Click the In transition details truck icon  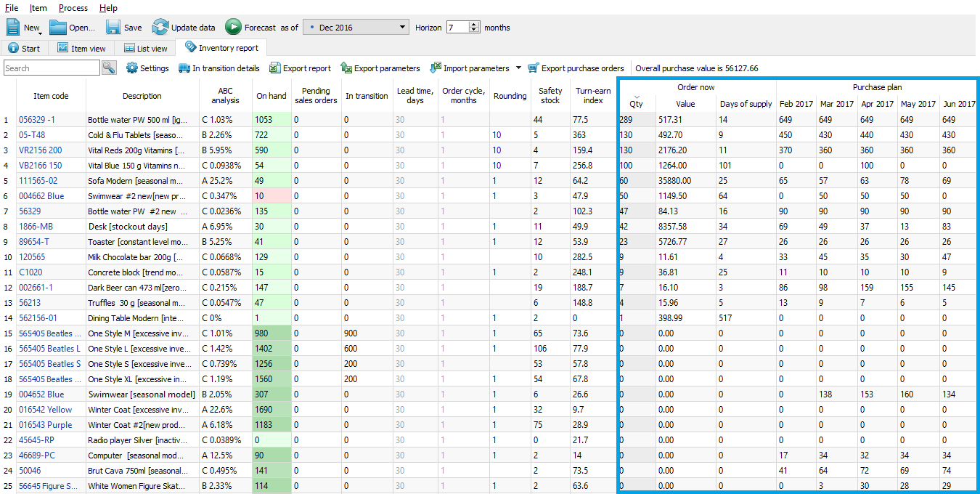184,68
